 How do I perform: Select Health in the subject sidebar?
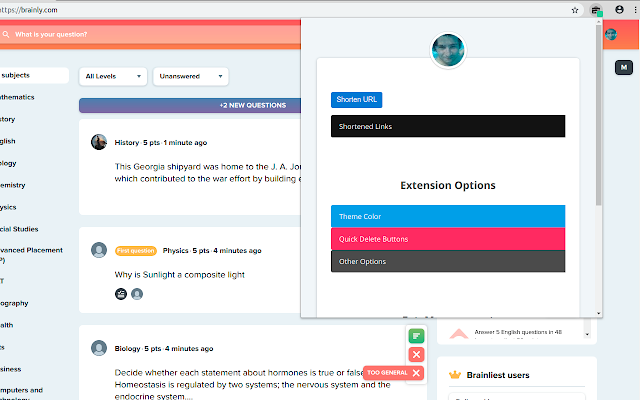pyautogui.click(x=7, y=325)
